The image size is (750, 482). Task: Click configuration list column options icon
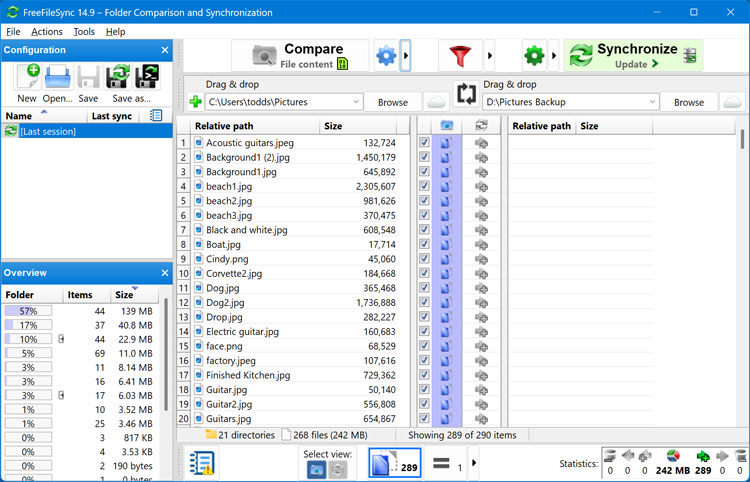coord(155,115)
